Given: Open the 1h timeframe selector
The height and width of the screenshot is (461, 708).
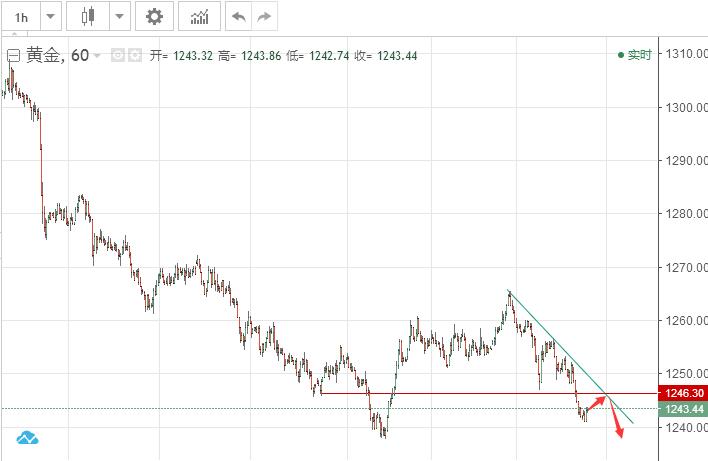Looking at the screenshot, I should point(21,17).
